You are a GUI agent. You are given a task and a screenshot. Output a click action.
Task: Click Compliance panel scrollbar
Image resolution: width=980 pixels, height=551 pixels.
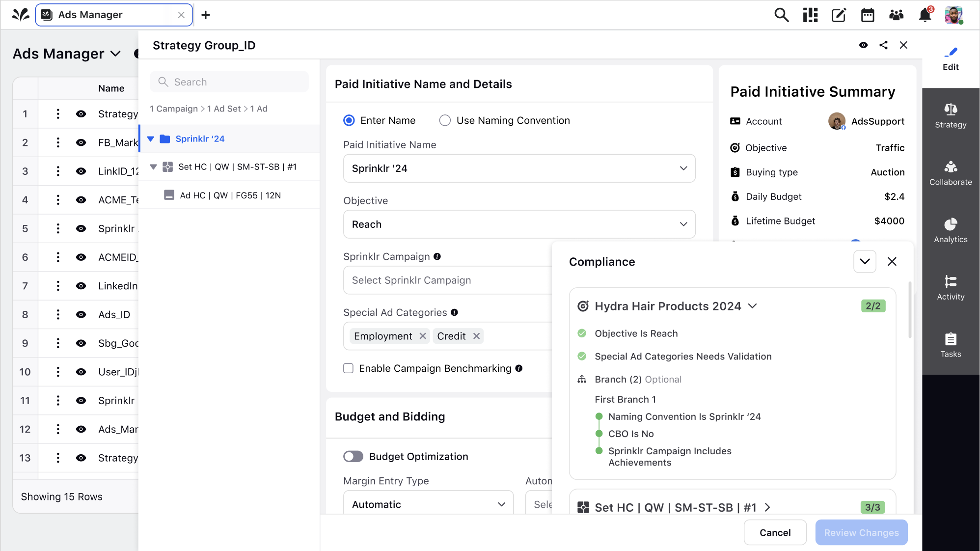910,309
